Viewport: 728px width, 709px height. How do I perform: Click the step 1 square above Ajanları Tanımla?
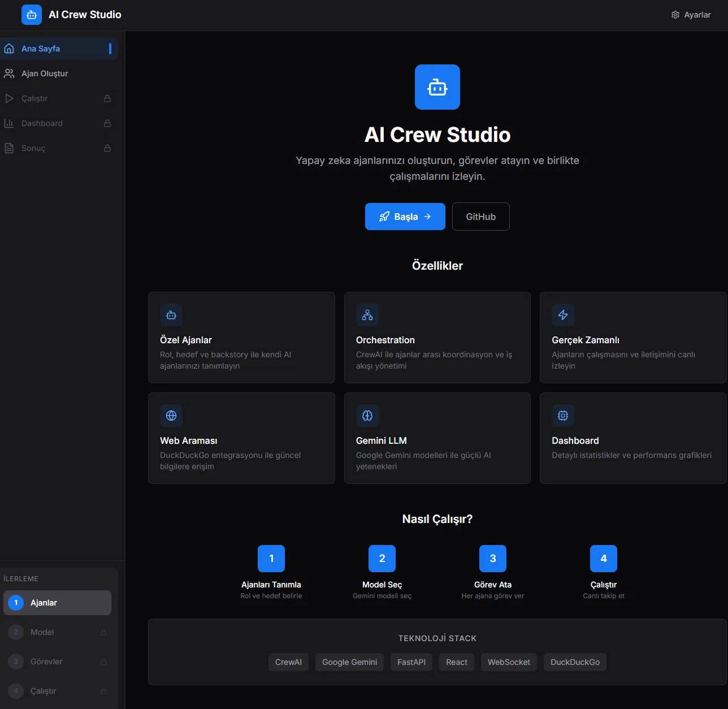pyautogui.click(x=271, y=559)
